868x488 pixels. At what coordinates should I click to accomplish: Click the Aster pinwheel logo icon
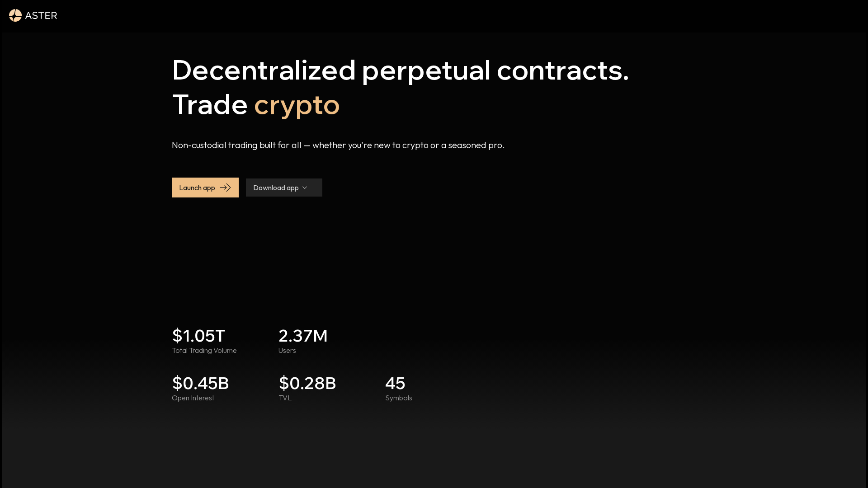(15, 15)
